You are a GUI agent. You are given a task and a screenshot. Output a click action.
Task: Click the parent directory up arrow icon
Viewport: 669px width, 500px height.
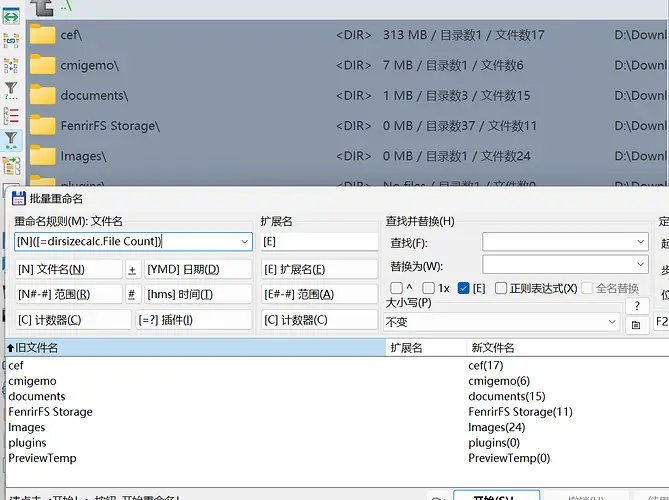coord(43,6)
